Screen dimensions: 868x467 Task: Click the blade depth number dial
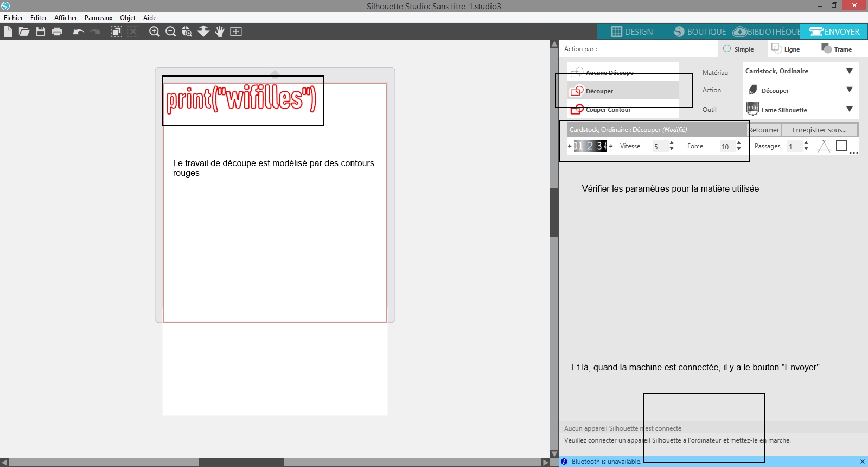coord(590,146)
